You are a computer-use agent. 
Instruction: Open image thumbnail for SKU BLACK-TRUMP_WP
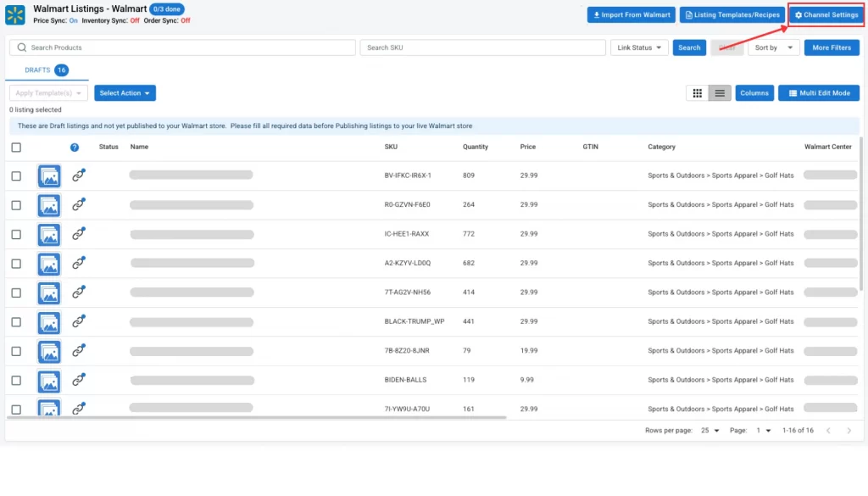(49, 323)
